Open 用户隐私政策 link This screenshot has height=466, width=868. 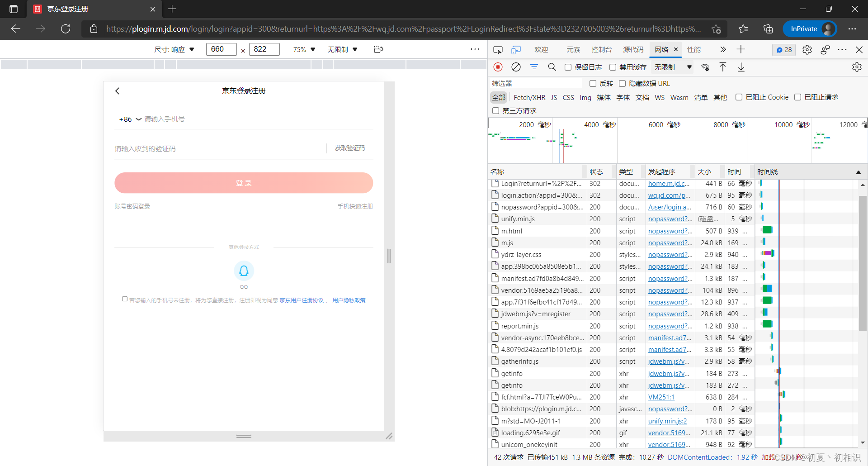[x=349, y=300]
